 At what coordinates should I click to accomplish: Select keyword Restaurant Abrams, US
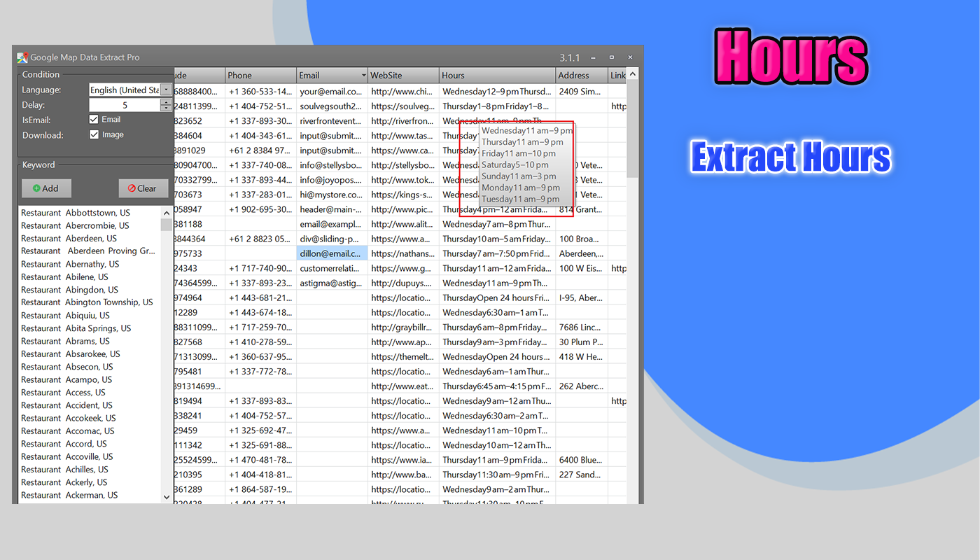click(x=65, y=341)
